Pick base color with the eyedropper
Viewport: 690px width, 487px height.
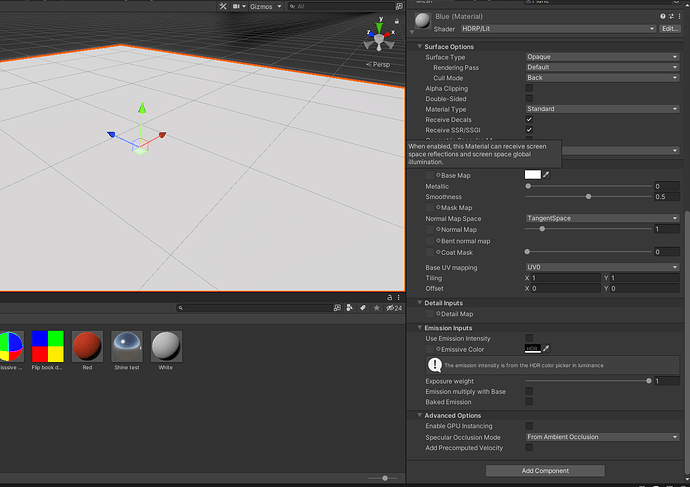click(547, 175)
